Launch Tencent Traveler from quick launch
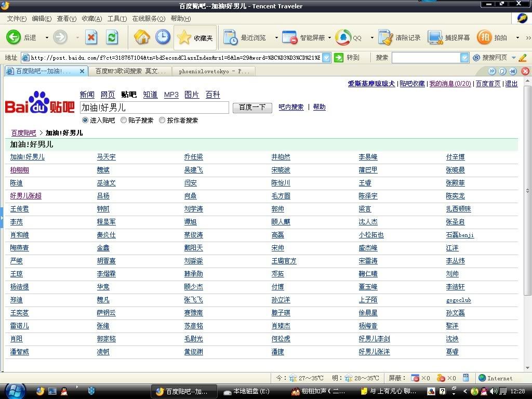 point(41,391)
